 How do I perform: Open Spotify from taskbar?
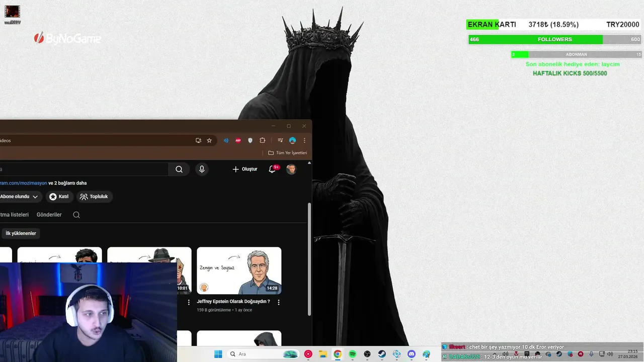click(352, 354)
